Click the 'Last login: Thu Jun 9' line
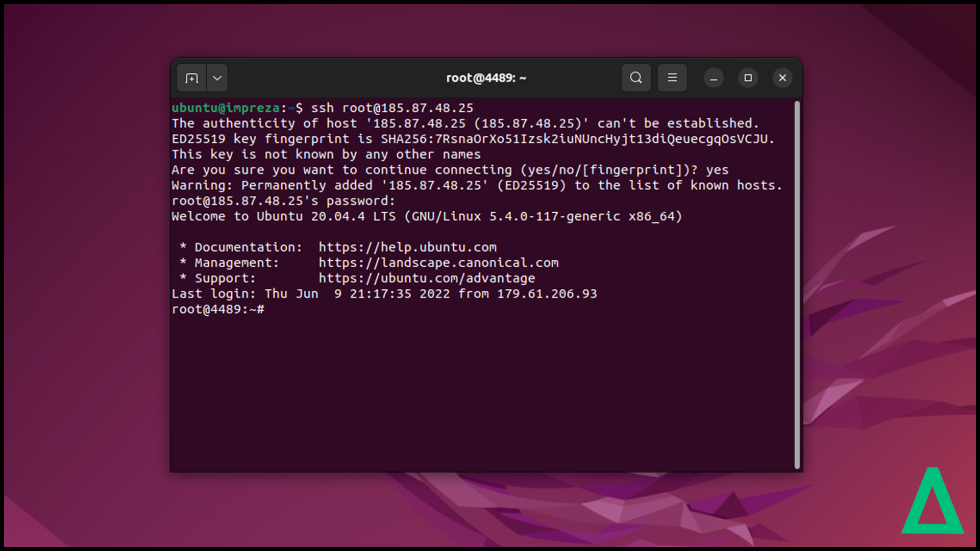This screenshot has height=551, width=980. 384,294
